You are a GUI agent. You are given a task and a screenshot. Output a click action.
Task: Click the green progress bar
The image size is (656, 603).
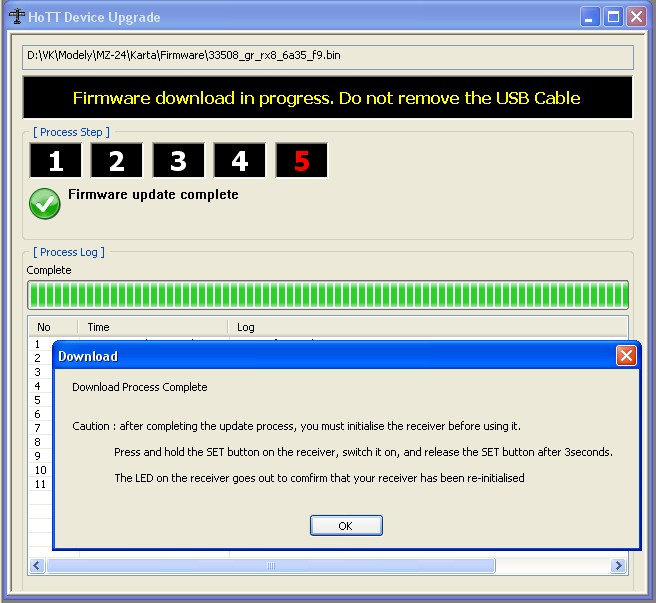(x=327, y=295)
